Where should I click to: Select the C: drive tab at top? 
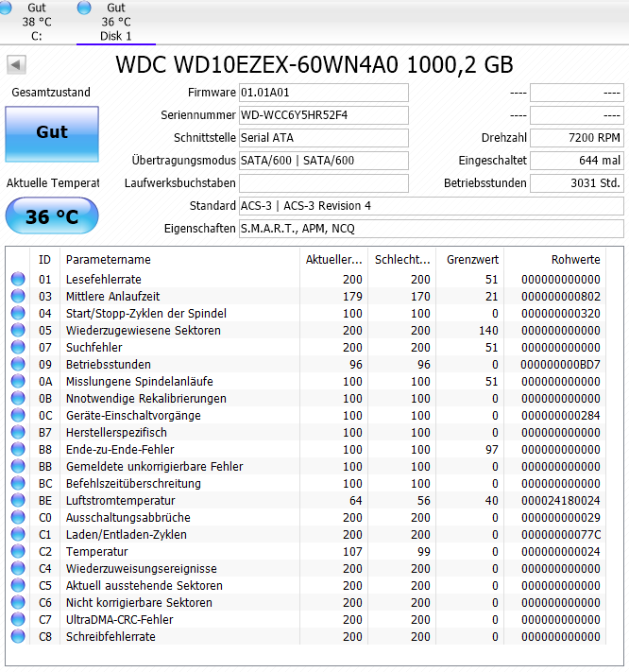(x=37, y=22)
